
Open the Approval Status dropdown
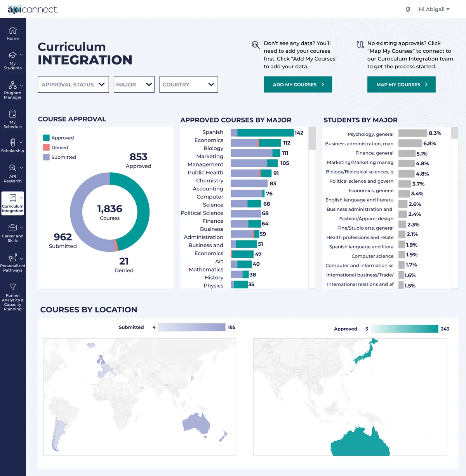[x=73, y=85]
